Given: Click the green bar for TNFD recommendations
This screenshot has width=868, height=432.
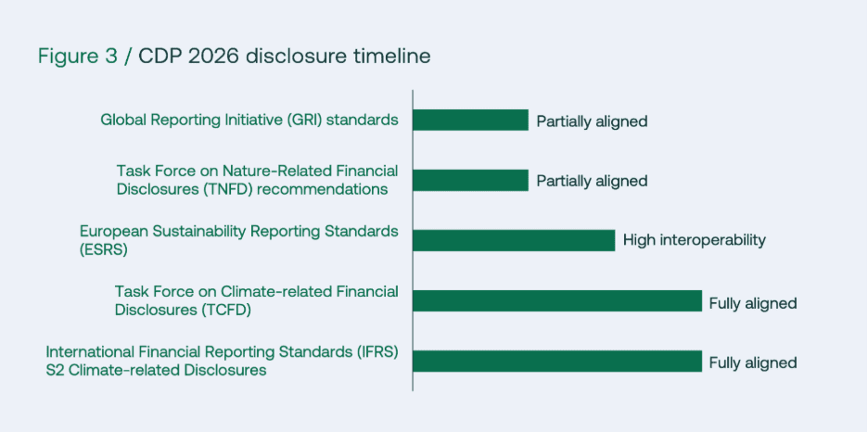Looking at the screenshot, I should point(470,180).
